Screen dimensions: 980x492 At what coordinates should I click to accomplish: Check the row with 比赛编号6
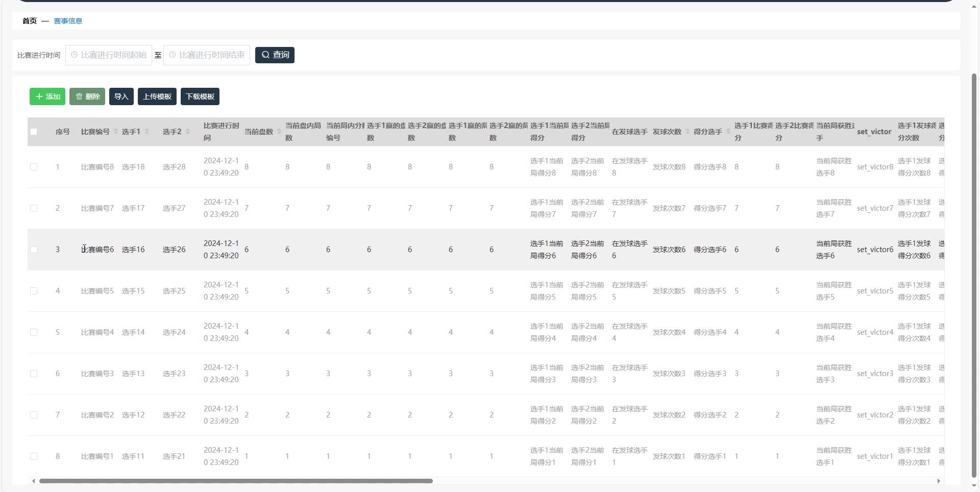coord(34,250)
